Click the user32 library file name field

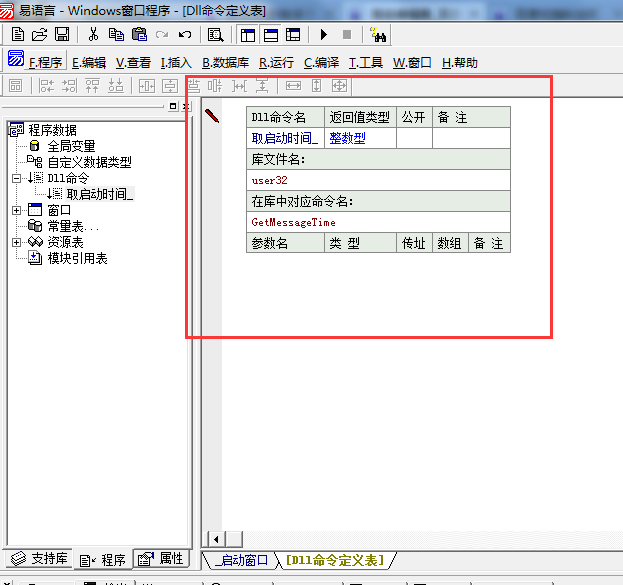pyautogui.click(x=270, y=181)
